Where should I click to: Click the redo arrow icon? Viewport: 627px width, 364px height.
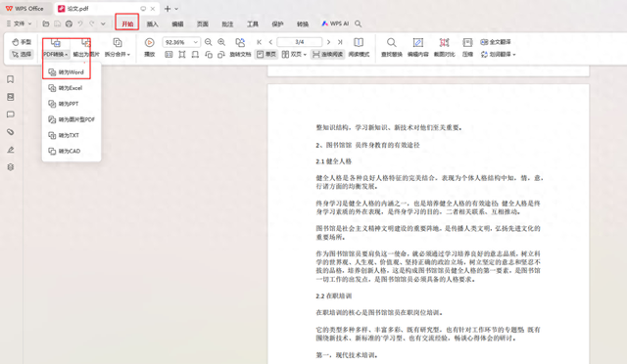click(91, 24)
